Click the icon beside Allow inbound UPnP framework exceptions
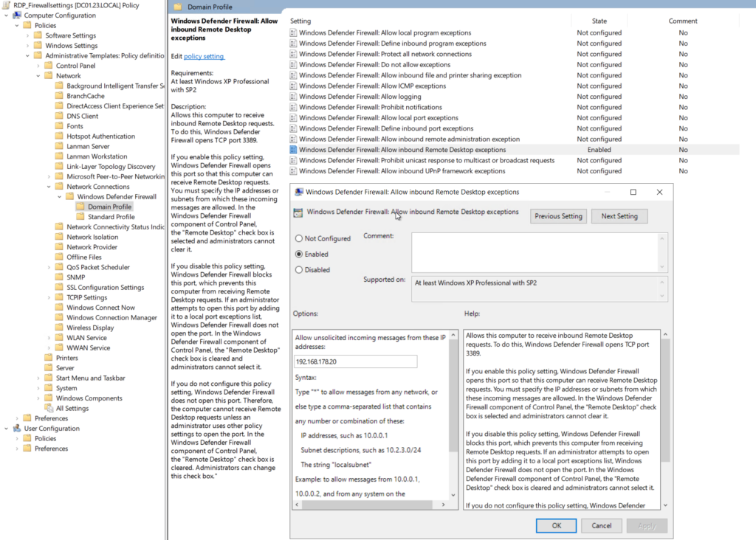The height and width of the screenshot is (540, 756). [293, 171]
